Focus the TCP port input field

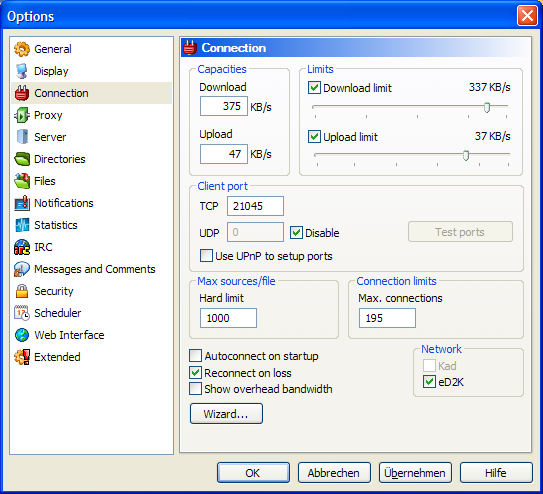pyautogui.click(x=255, y=206)
